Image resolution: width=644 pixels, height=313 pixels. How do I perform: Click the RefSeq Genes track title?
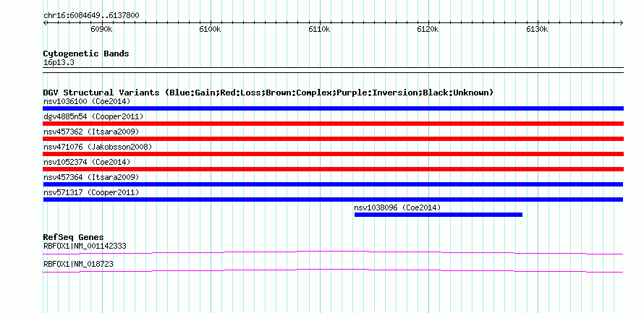tap(73, 237)
